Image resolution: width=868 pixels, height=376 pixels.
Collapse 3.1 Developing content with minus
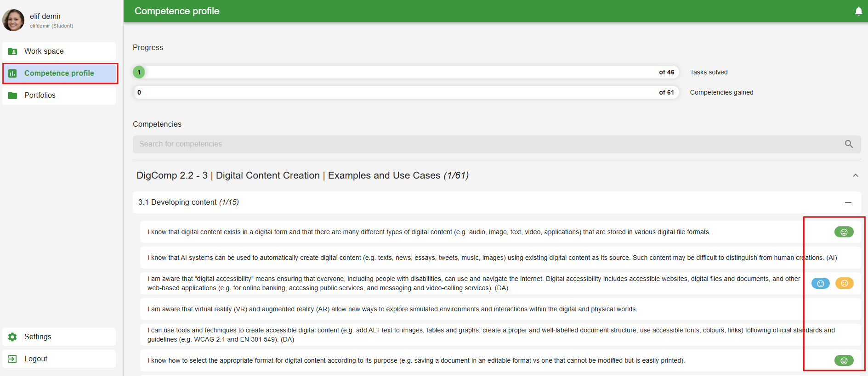[848, 202]
